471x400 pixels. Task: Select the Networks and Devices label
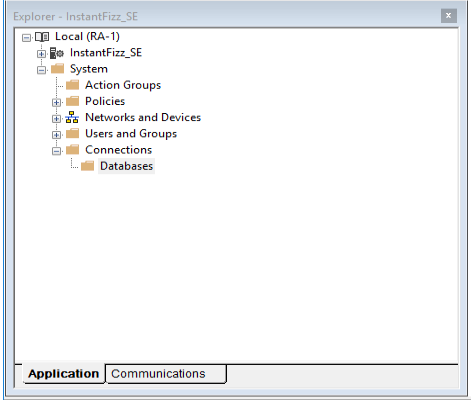point(143,117)
